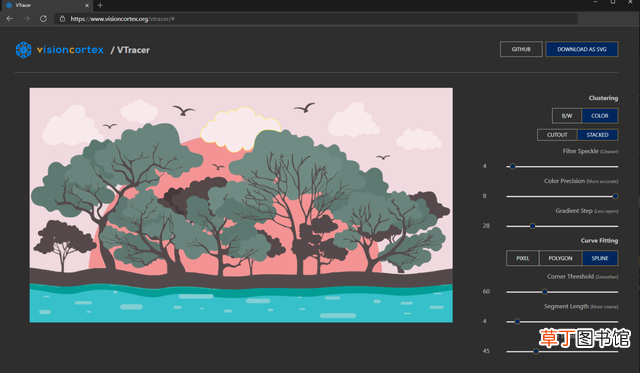Click the / VTracer page title

click(x=130, y=50)
